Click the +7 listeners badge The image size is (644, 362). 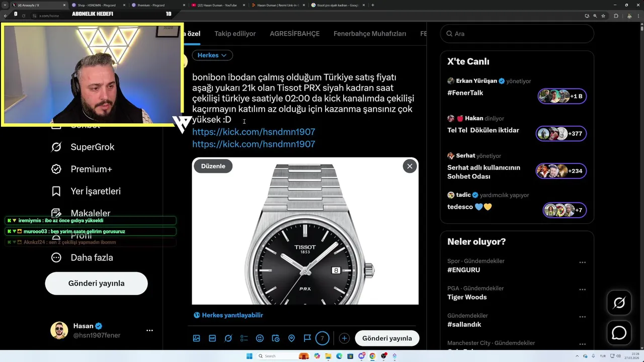tap(565, 210)
